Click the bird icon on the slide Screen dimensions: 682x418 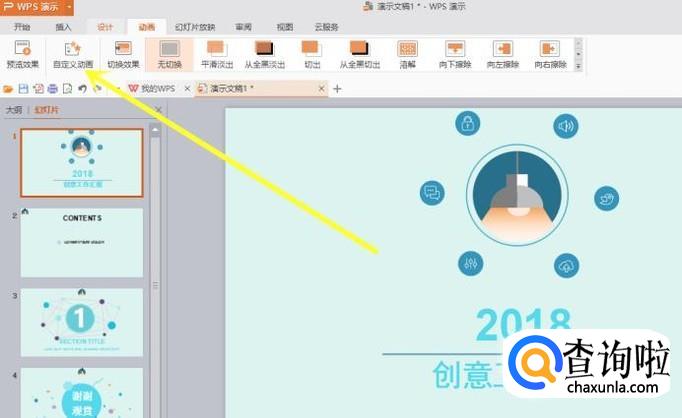(606, 198)
